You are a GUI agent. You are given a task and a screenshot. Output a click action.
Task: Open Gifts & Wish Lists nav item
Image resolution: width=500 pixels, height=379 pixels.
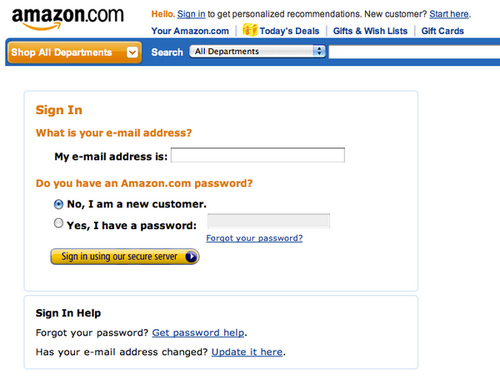point(370,31)
